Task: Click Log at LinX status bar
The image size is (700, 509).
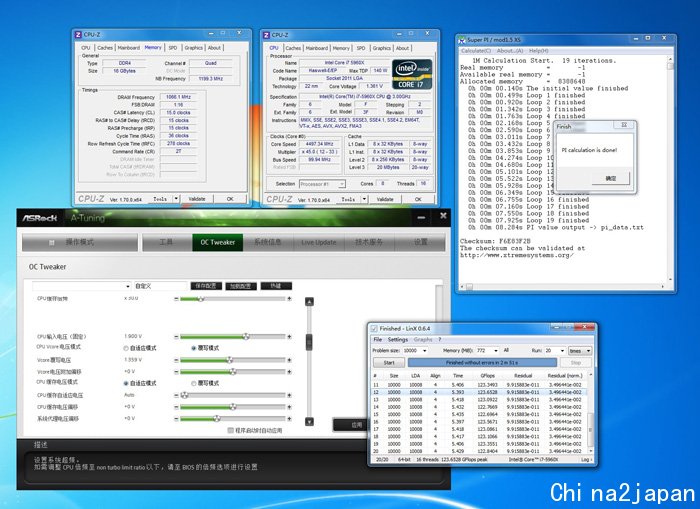Action: (585, 459)
